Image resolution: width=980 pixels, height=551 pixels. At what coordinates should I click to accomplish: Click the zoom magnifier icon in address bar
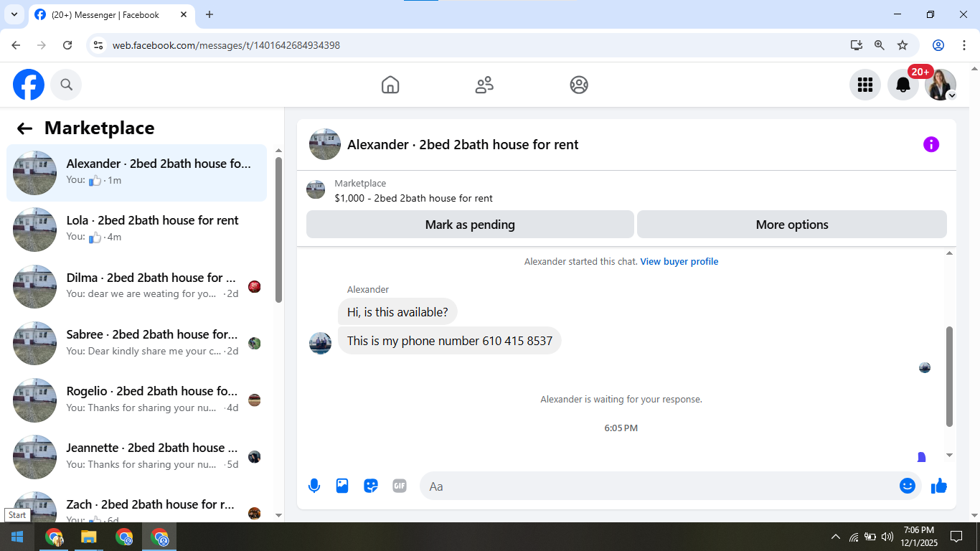coord(880,45)
